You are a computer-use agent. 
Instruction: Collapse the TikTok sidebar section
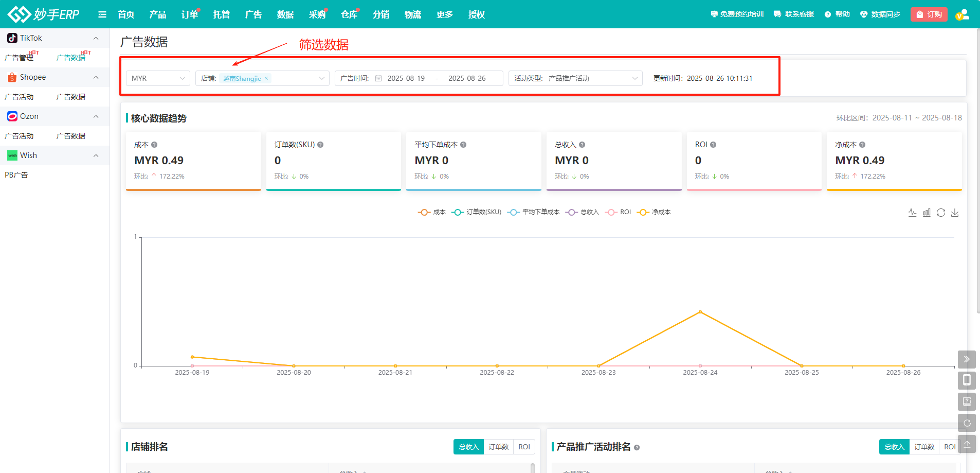[x=96, y=38]
